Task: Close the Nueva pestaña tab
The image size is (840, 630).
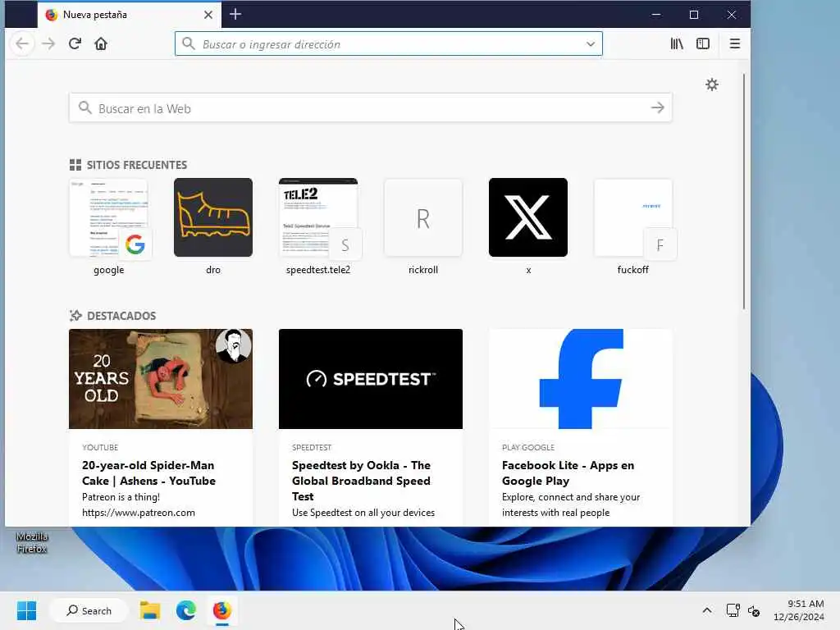Action: (x=208, y=15)
